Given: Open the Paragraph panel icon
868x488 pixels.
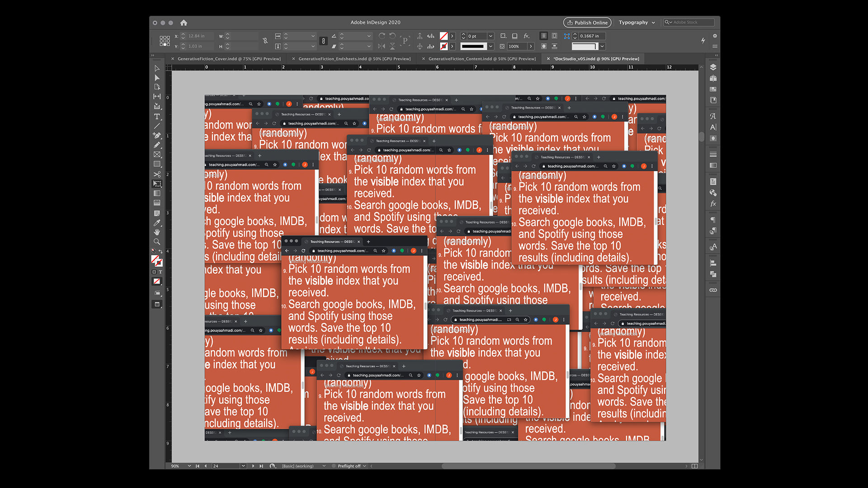Looking at the screenshot, I should [713, 220].
